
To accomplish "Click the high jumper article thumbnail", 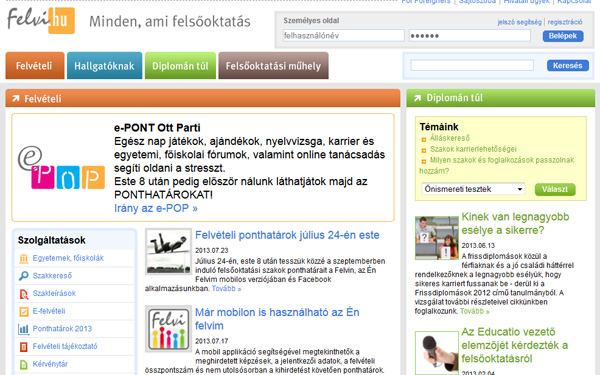I will point(168,251).
